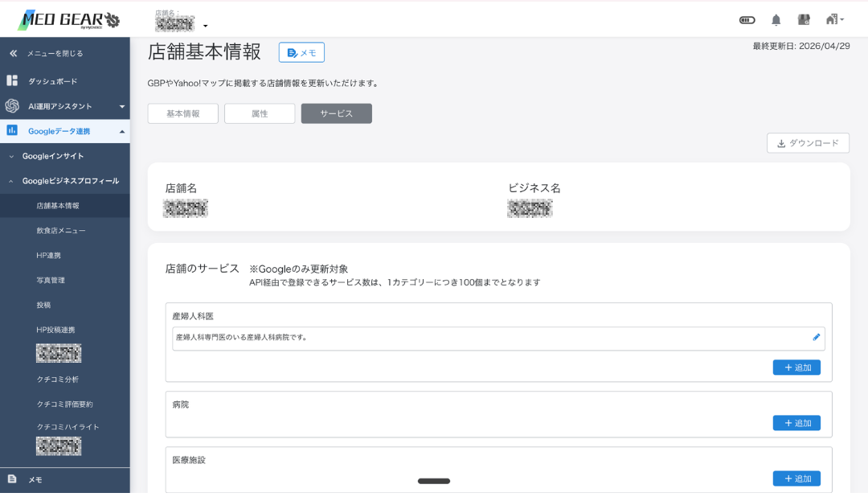Switch to the 基本情報 tab
Viewport: 868px width, 501px height.
point(182,113)
